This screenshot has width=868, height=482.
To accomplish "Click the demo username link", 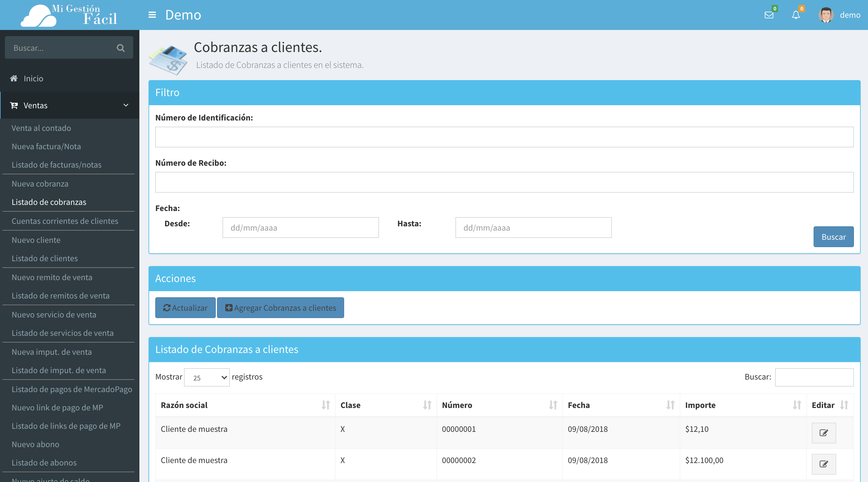I will tap(850, 15).
